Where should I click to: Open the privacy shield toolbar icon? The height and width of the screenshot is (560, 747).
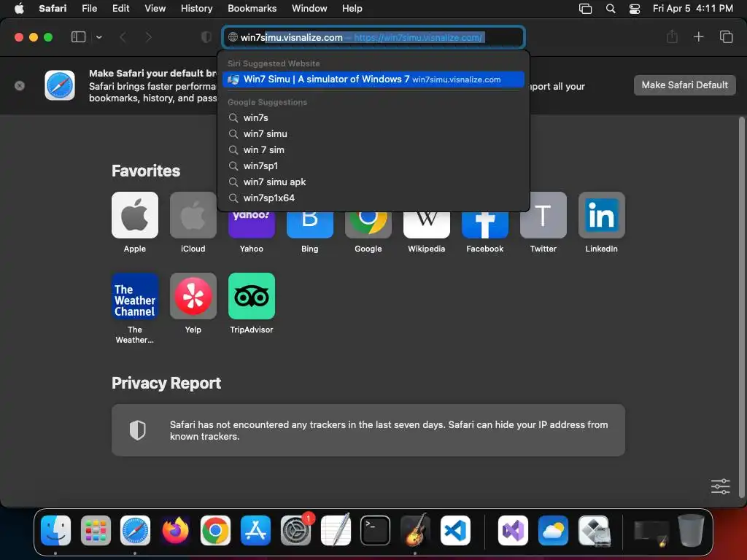coord(206,37)
